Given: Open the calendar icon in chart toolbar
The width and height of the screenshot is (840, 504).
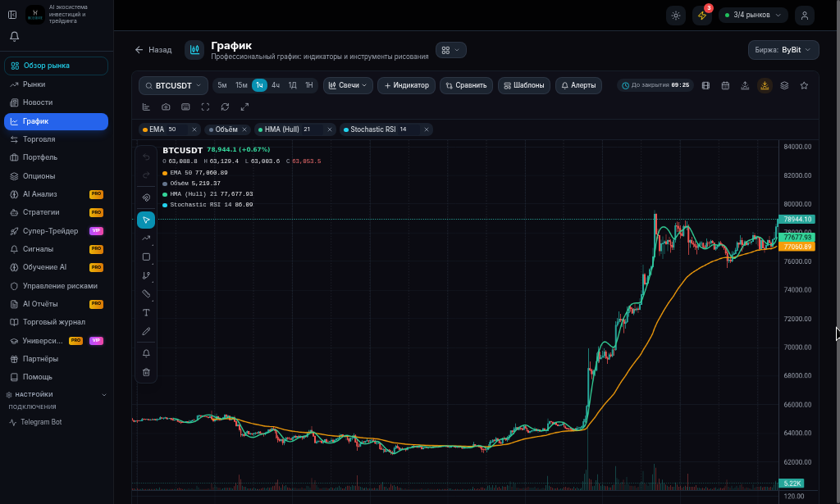Looking at the screenshot, I should click(x=725, y=85).
